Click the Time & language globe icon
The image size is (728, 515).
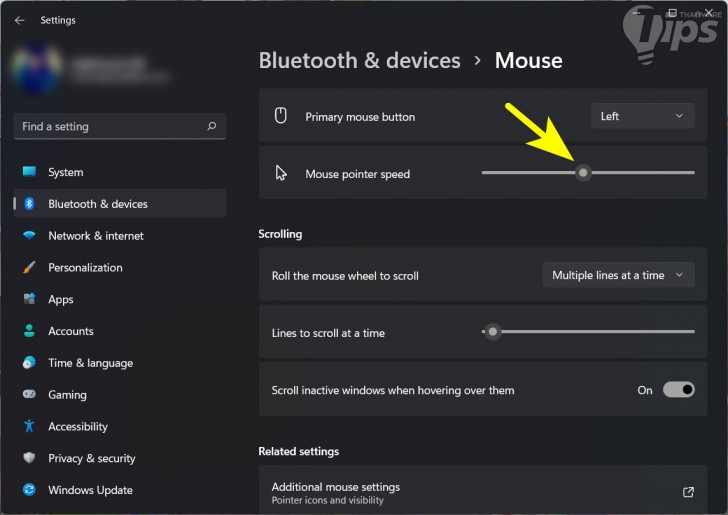tap(29, 362)
